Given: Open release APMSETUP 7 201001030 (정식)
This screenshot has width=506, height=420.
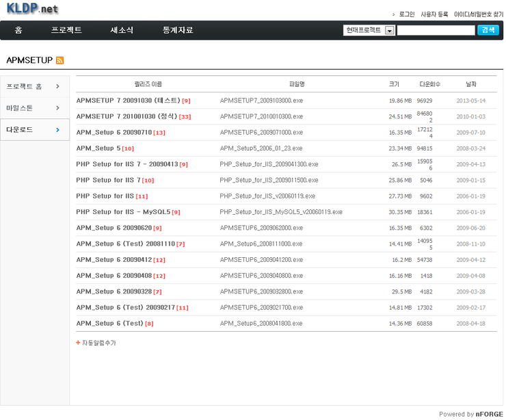Looking at the screenshot, I should click(126, 116).
